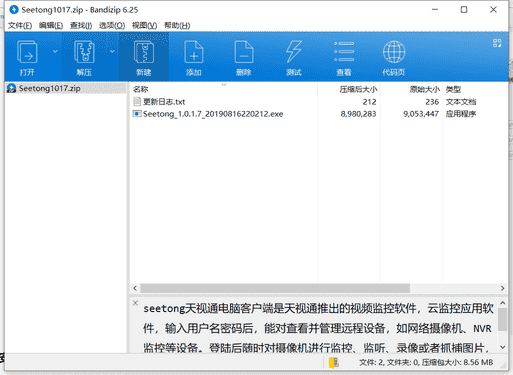513x375 pixels.
Task: Click the comment pane scroll down arrow
Action: click(503, 347)
